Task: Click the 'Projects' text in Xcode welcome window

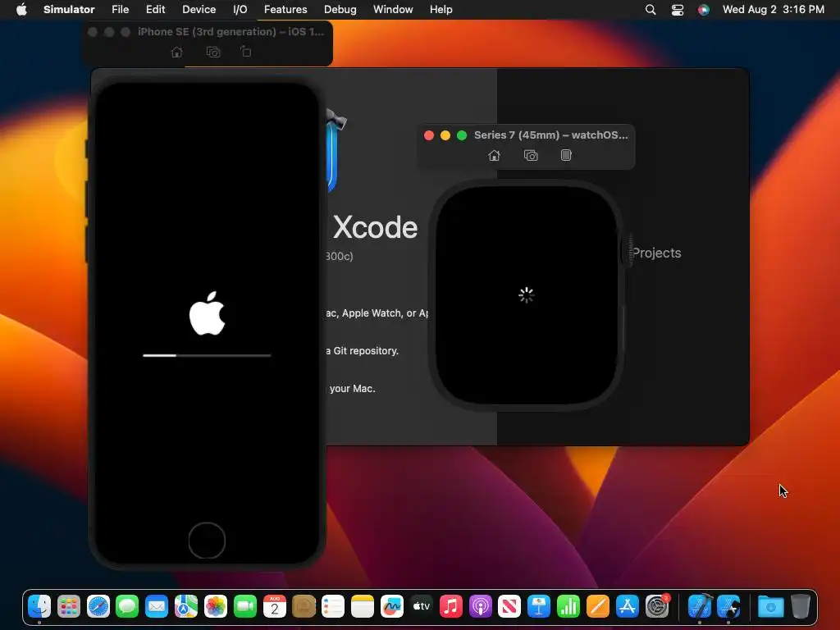Action: click(x=656, y=253)
